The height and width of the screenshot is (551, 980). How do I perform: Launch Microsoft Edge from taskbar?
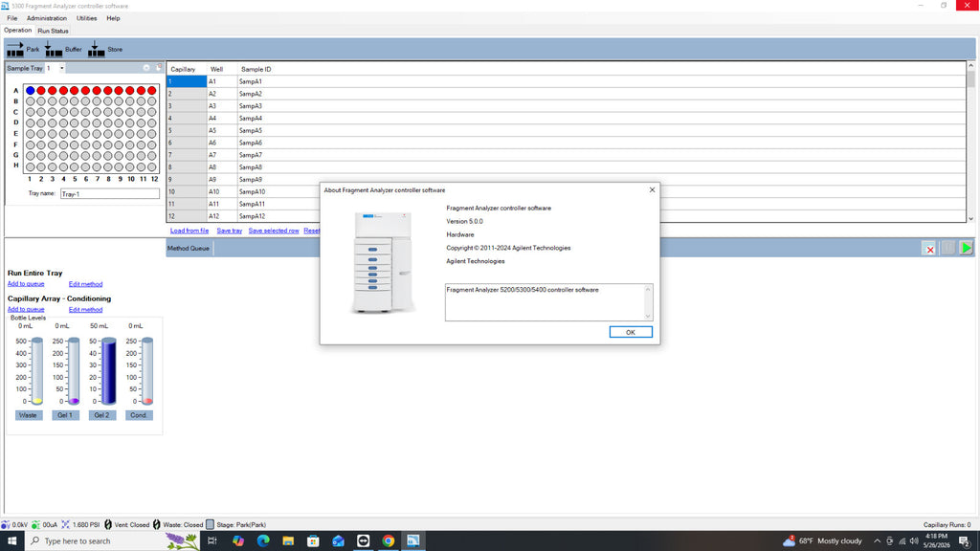(x=263, y=541)
